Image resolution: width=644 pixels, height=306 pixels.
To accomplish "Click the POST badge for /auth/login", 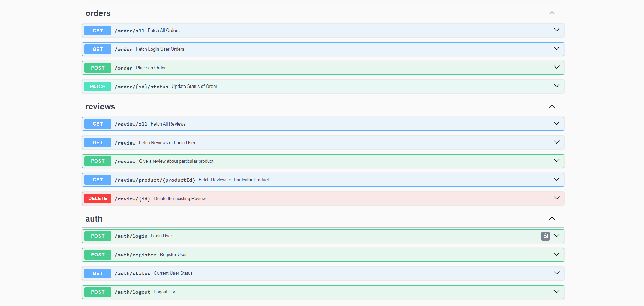I will pyautogui.click(x=98, y=236).
